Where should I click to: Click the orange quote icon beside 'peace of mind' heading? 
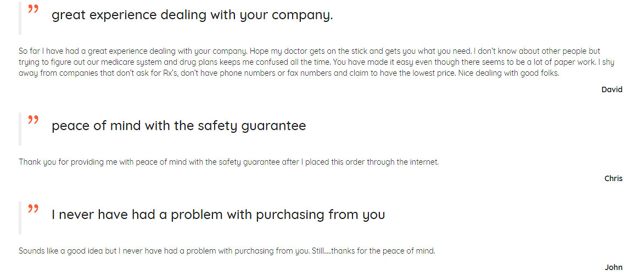click(x=33, y=120)
